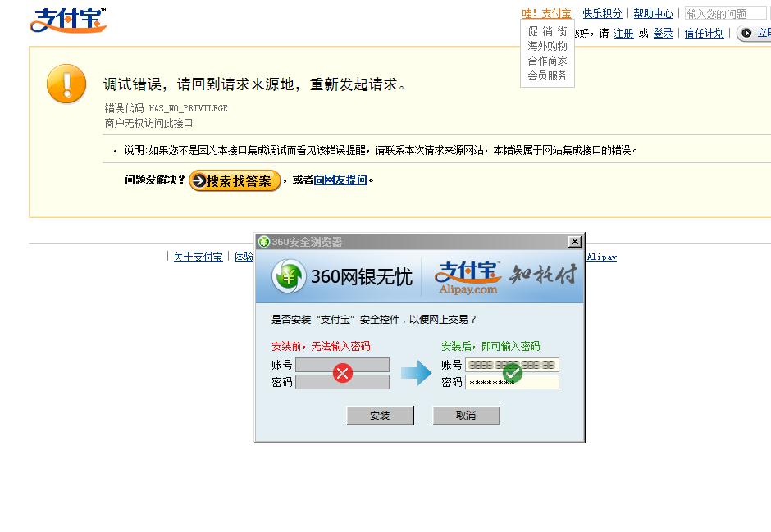This screenshot has width=771, height=532.
Task: Select 海外购物 from the dropdown menu
Action: click(547, 46)
